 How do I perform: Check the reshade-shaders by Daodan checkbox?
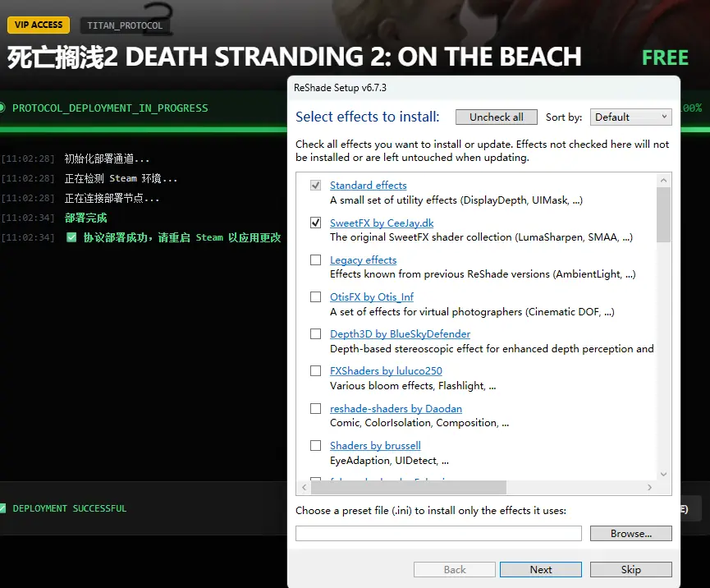point(315,408)
